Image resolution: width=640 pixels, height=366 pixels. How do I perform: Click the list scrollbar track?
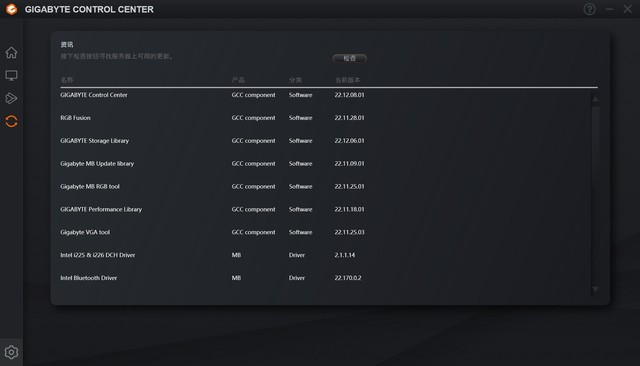click(x=595, y=194)
